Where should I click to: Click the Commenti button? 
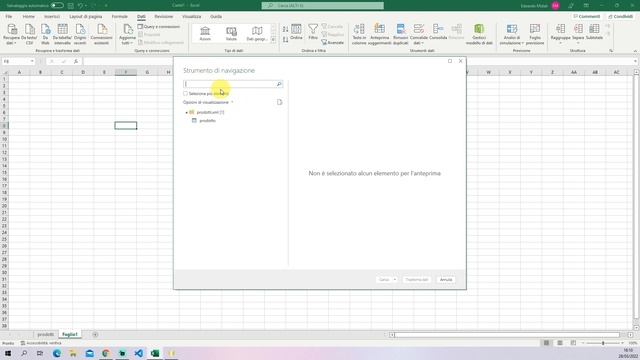587,17
